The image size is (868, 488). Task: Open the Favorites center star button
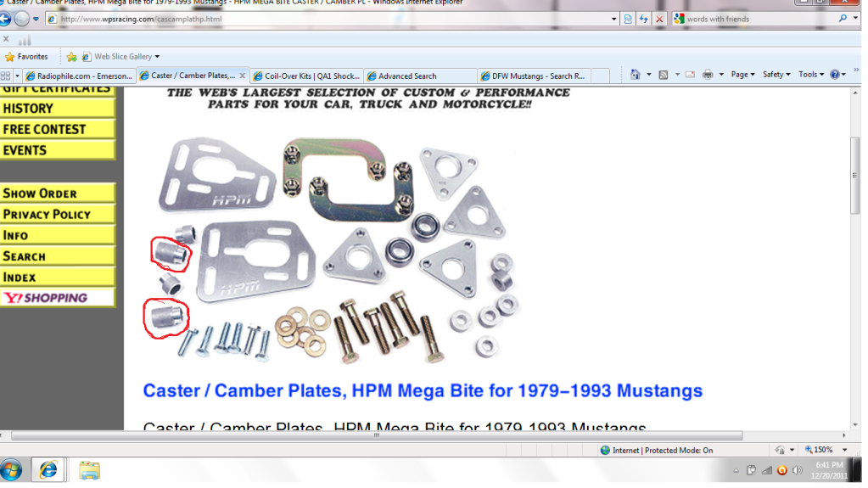coord(26,57)
